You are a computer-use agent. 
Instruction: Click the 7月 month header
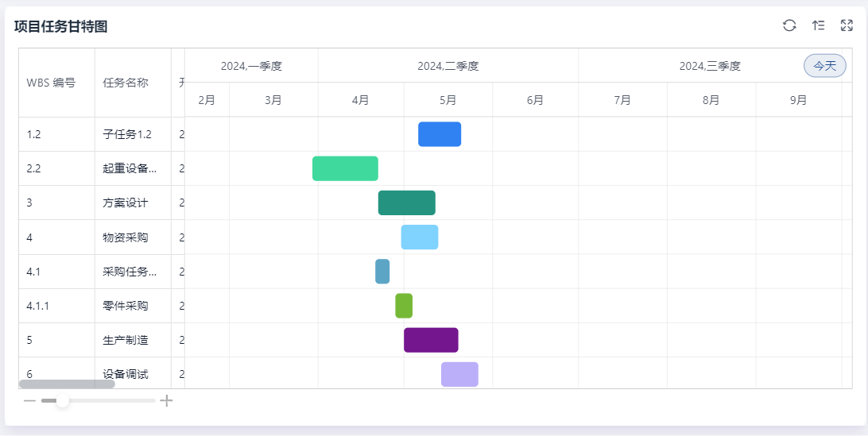[622, 100]
